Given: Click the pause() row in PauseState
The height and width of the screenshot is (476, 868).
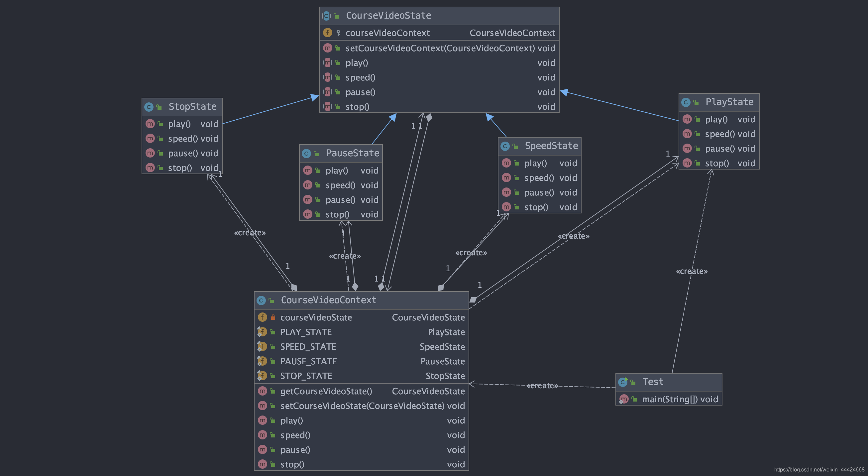Looking at the screenshot, I should [x=341, y=200].
